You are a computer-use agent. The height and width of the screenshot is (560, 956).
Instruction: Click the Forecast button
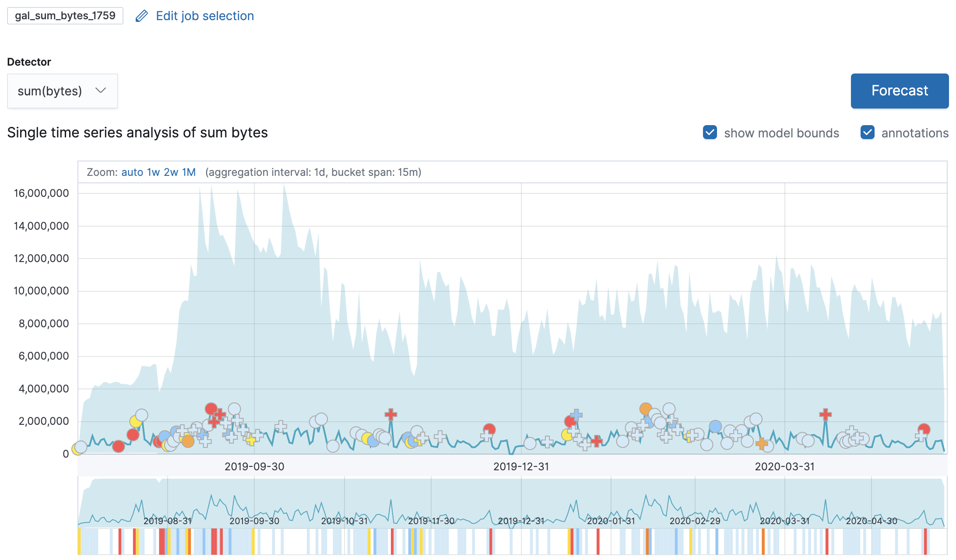tap(899, 91)
